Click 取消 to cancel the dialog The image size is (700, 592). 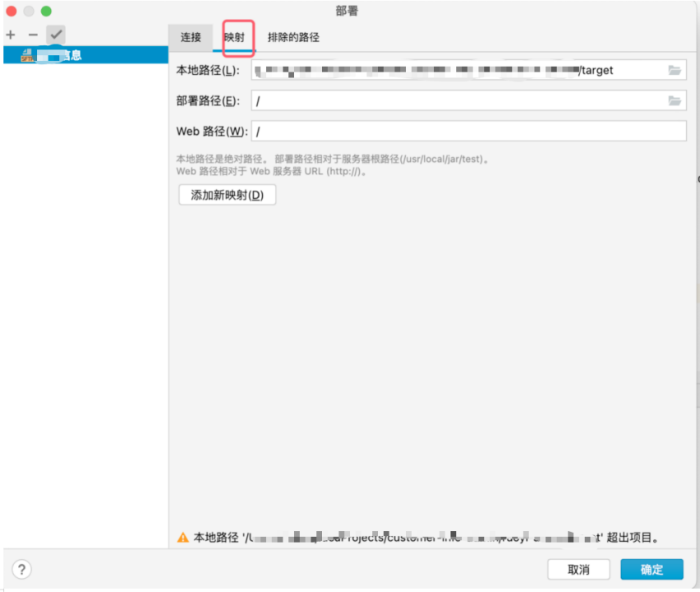tap(578, 569)
